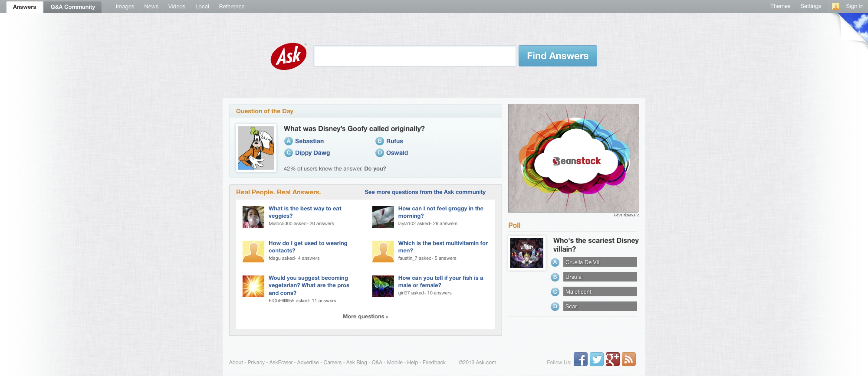Screen dimensions: 868x376
Task: Open the RSS feed icon
Action: (628, 359)
